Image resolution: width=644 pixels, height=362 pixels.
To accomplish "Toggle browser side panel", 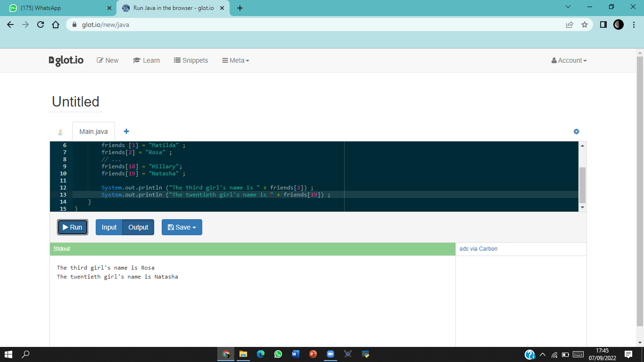I will [603, 25].
